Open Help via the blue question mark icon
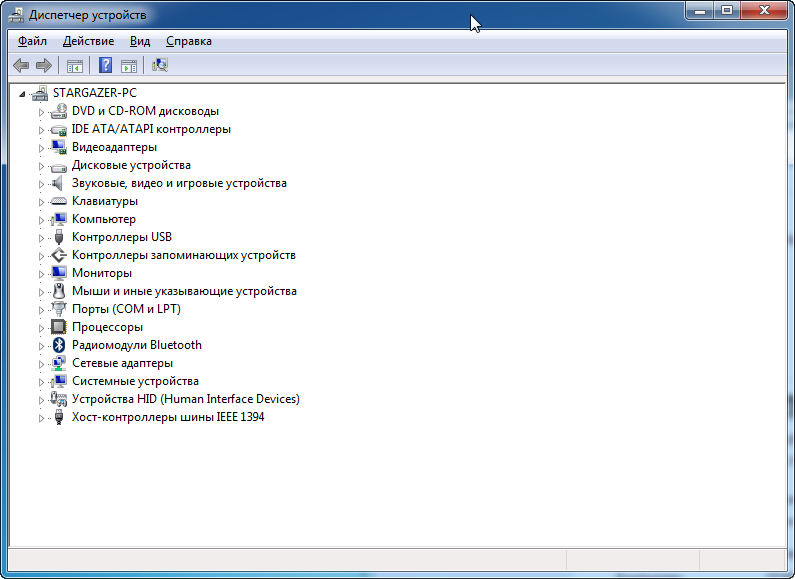Screen dimensions: 795x579 pos(105,66)
